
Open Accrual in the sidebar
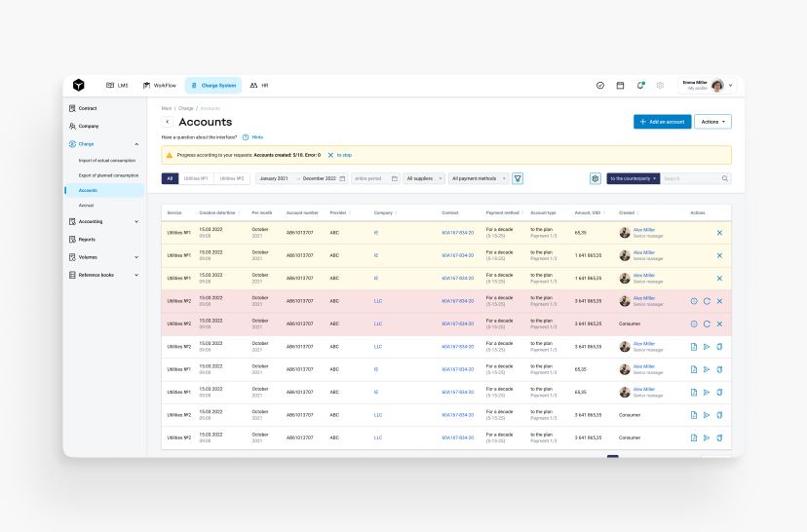tap(87, 206)
